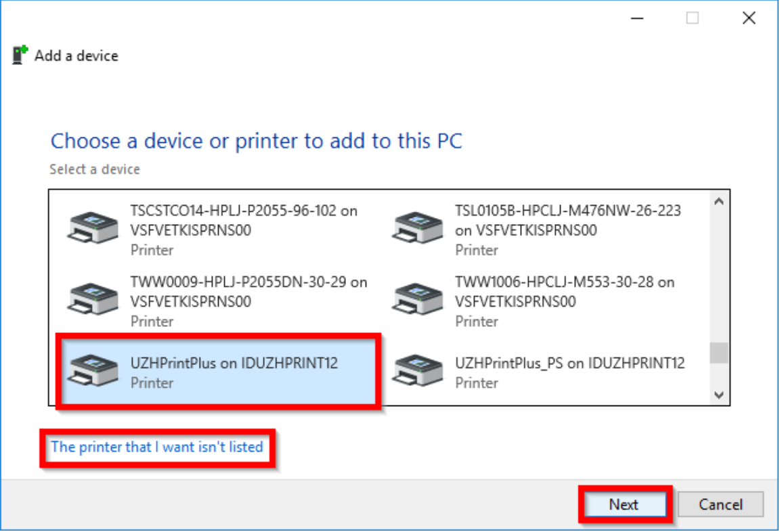Screen dimensions: 780x532
Task: Click the Add a device title icon
Action: point(20,56)
